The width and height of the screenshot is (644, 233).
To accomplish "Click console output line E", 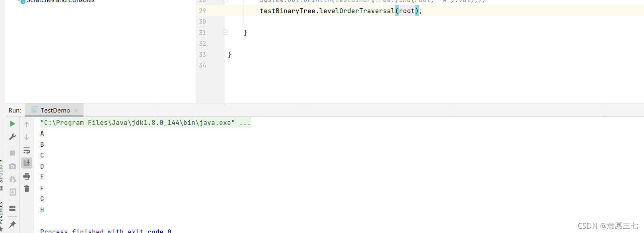I will 42,177.
